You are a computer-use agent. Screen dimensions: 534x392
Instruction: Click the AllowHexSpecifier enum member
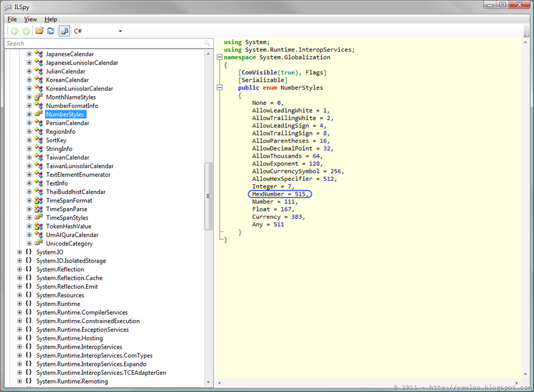[282, 179]
